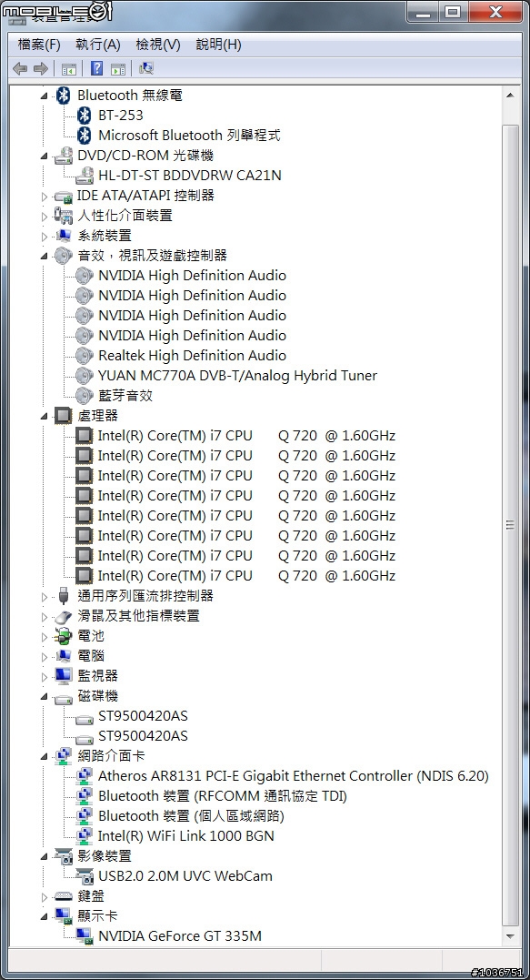Click the speaker icon of 藍芽音效
Viewport: 530px width, 980px height.
[85, 395]
